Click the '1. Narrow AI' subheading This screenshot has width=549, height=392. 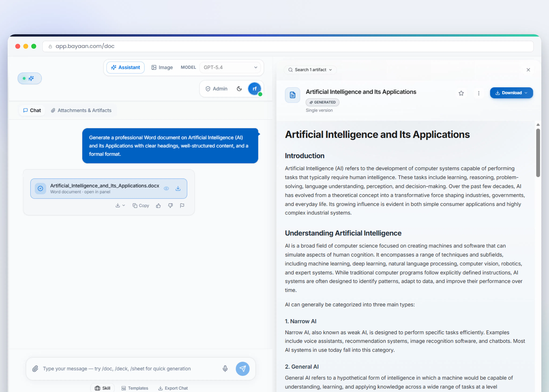click(x=300, y=321)
